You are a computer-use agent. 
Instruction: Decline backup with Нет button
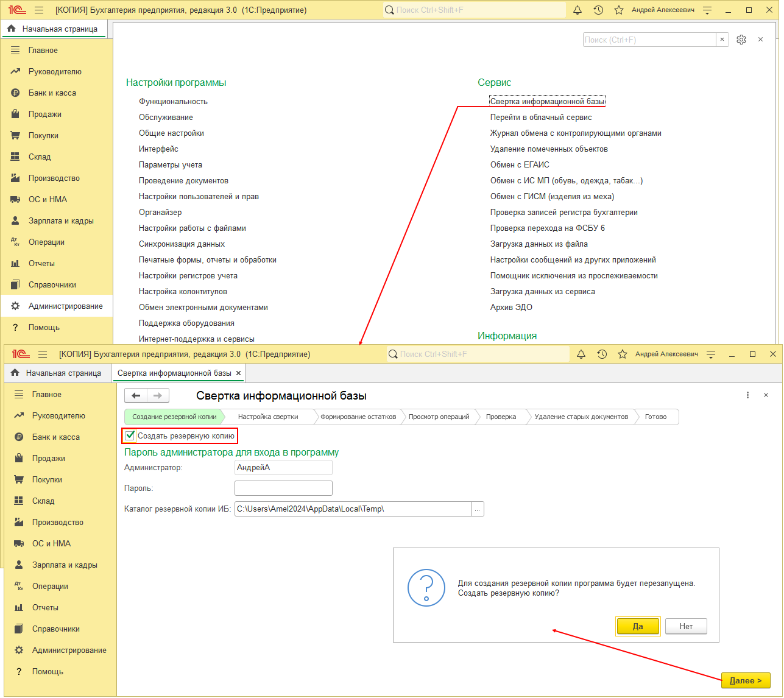[x=686, y=626]
